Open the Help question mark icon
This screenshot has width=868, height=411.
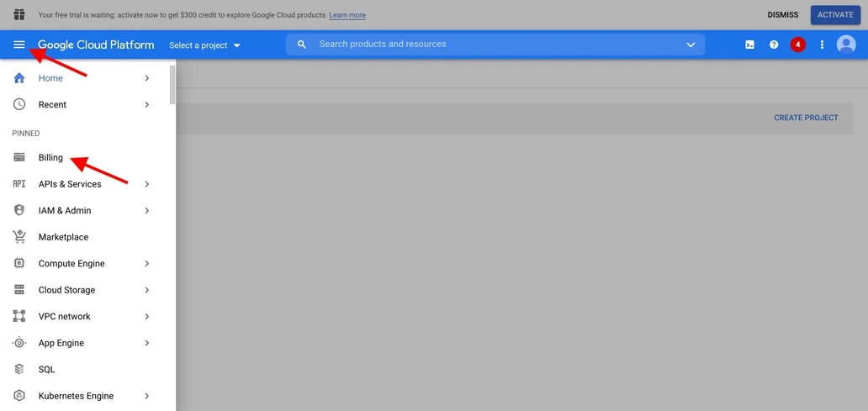(x=774, y=45)
